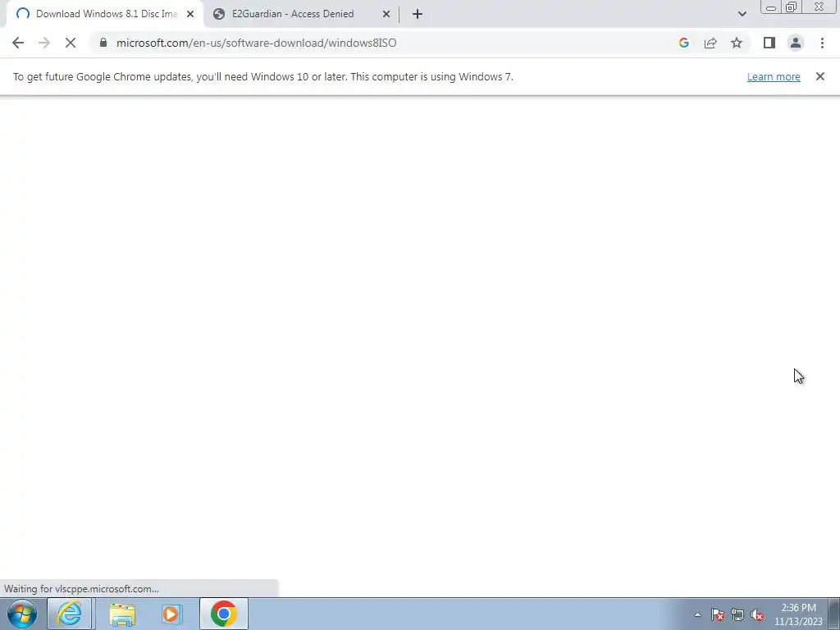
Task: Share this page
Action: (x=710, y=43)
